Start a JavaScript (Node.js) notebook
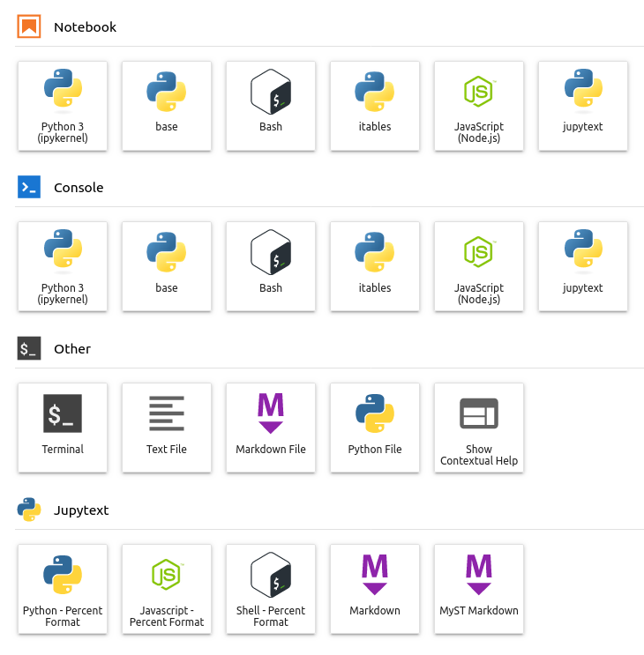 point(478,106)
